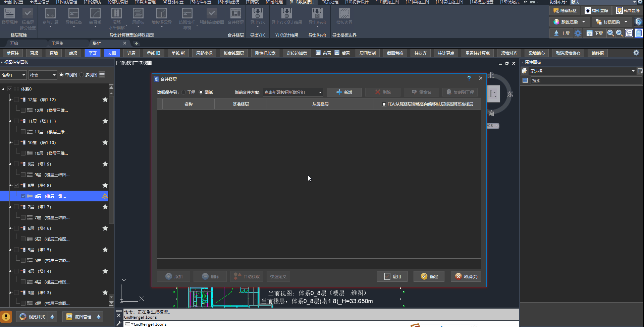Click the warning icon on 8层 row
644x327 pixels.
point(105,196)
